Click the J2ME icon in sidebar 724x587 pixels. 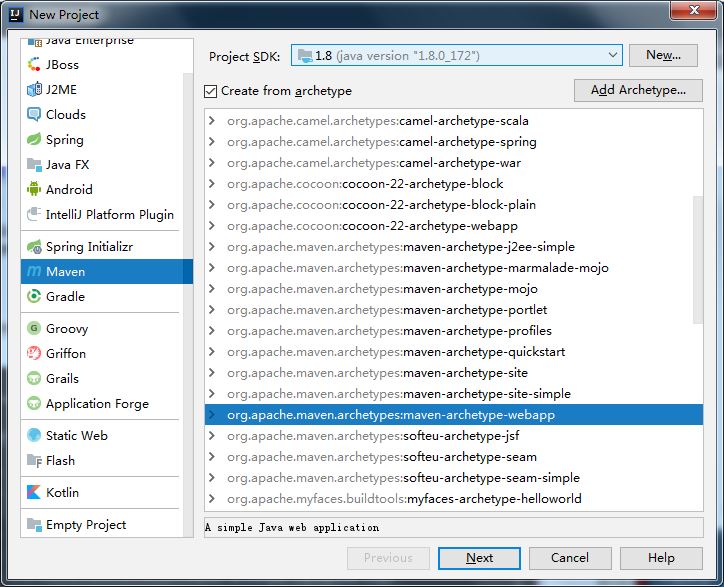click(34, 89)
